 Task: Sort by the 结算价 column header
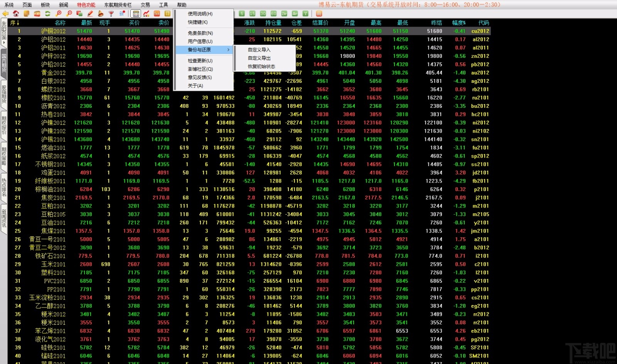click(x=320, y=23)
